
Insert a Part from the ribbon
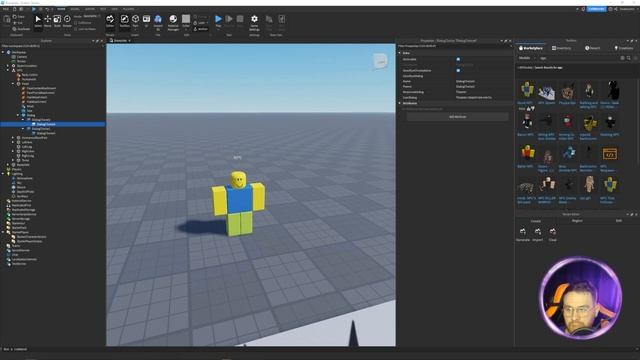click(136, 21)
